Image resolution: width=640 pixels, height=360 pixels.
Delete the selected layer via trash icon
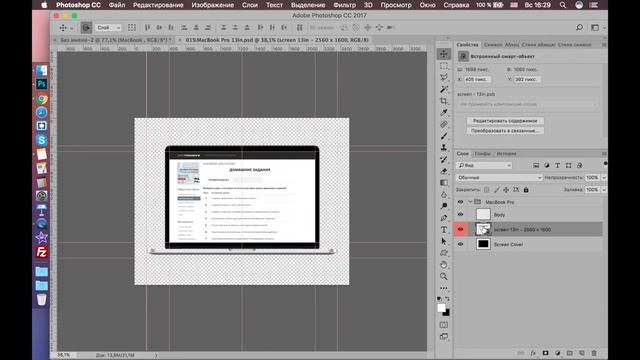[x=594, y=353]
